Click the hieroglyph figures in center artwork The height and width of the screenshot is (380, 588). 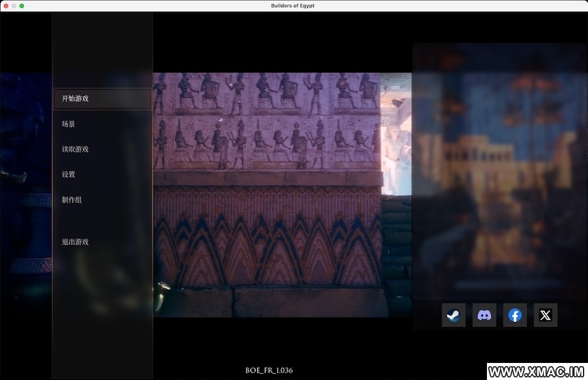pos(265,120)
